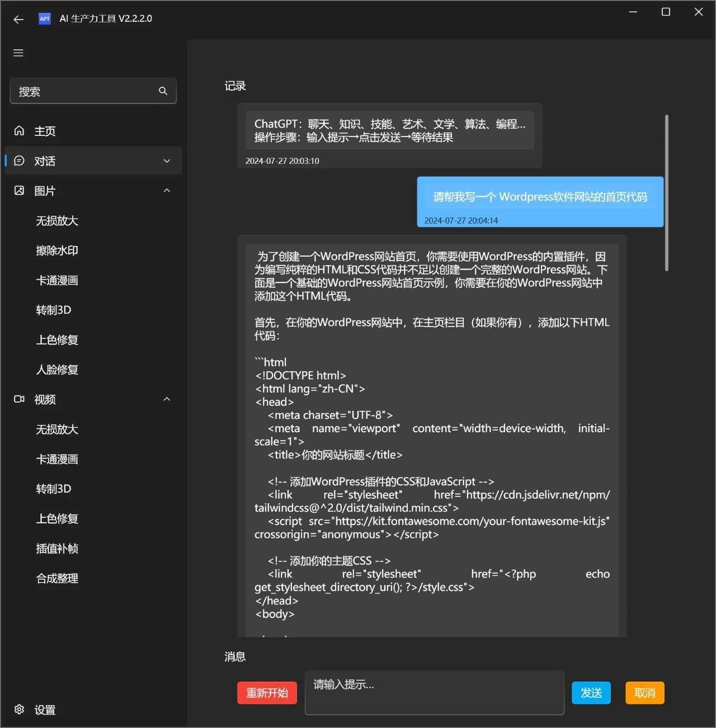The width and height of the screenshot is (716, 728).
Task: Maximize the application window
Action: (x=666, y=12)
